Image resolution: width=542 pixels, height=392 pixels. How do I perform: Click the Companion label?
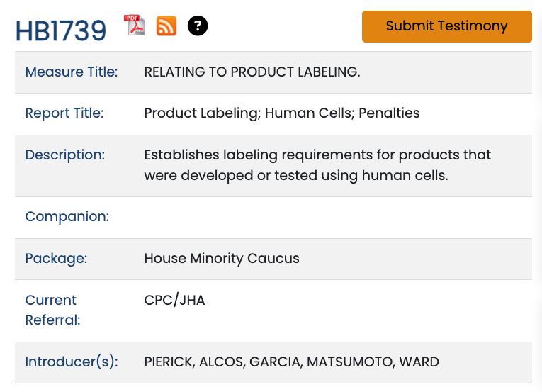67,217
